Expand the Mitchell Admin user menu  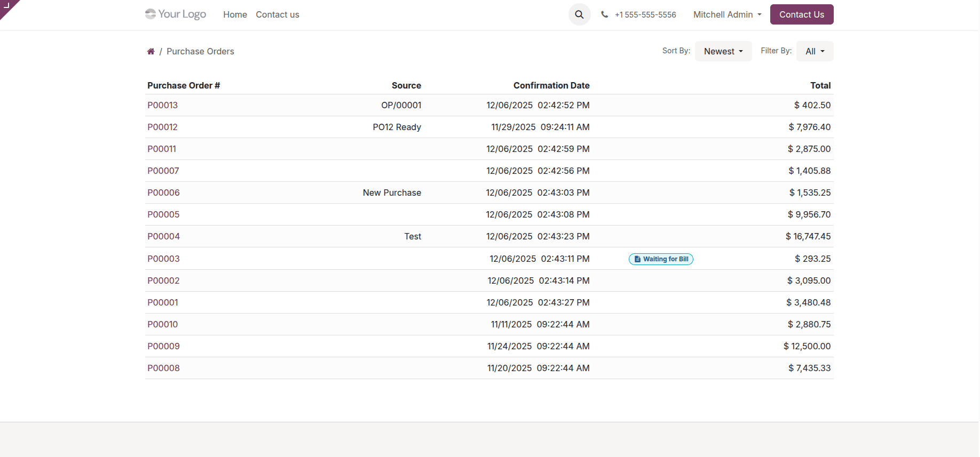728,14
